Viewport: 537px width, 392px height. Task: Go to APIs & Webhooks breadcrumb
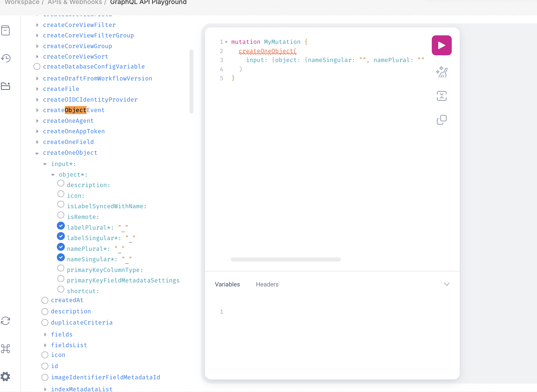click(75, 2)
